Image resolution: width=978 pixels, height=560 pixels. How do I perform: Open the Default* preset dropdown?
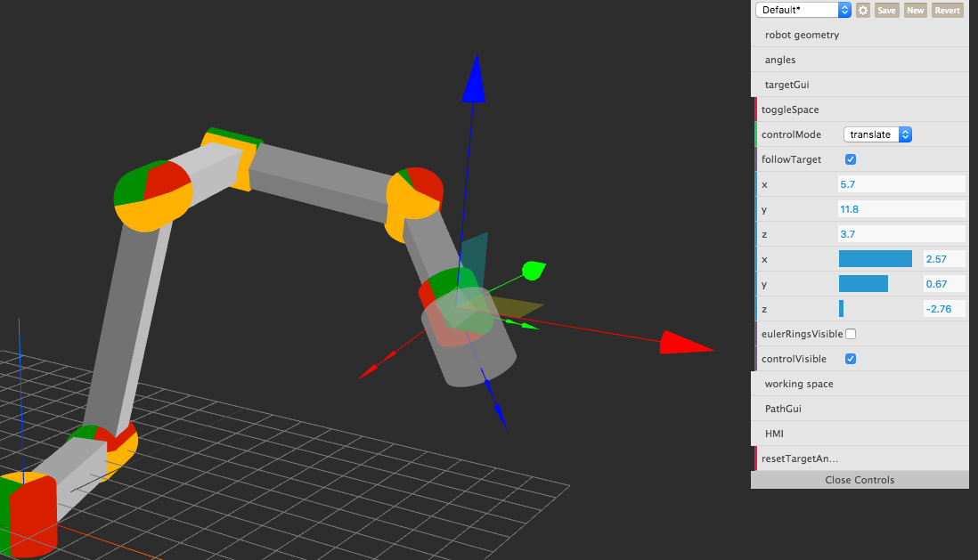pos(803,10)
